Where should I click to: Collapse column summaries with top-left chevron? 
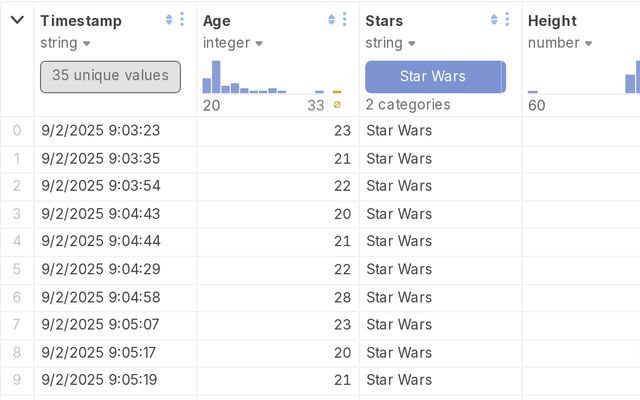pos(17,20)
